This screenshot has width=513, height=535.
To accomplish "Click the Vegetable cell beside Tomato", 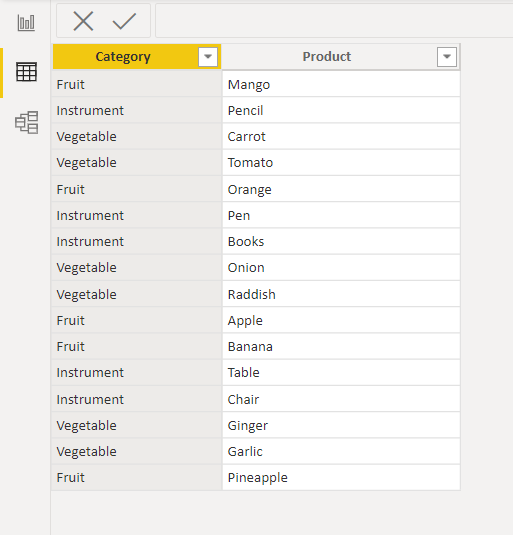I will (x=136, y=163).
